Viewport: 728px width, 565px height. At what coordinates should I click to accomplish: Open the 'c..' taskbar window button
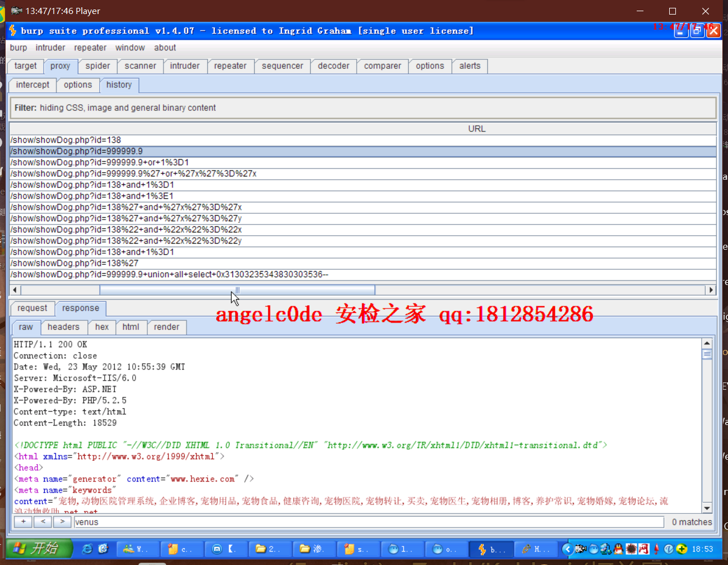pos(181,549)
